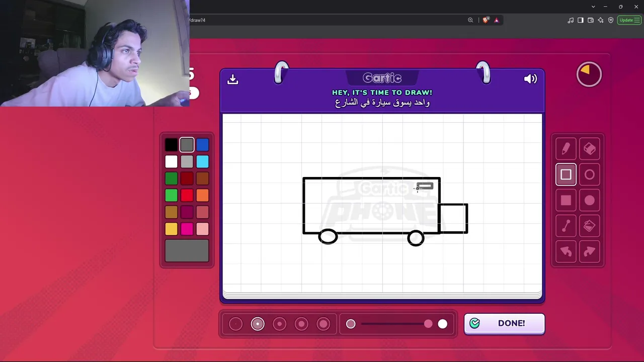Select the hollow rectangle shape tool

pos(566,174)
